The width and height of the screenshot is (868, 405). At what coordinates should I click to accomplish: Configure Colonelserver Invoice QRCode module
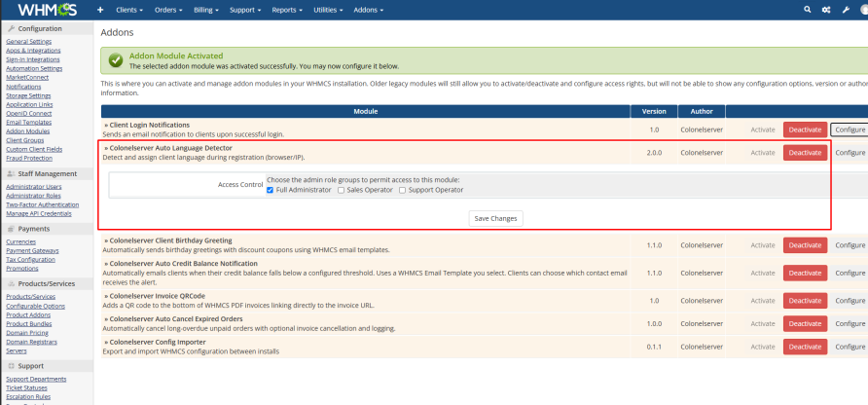(850, 301)
